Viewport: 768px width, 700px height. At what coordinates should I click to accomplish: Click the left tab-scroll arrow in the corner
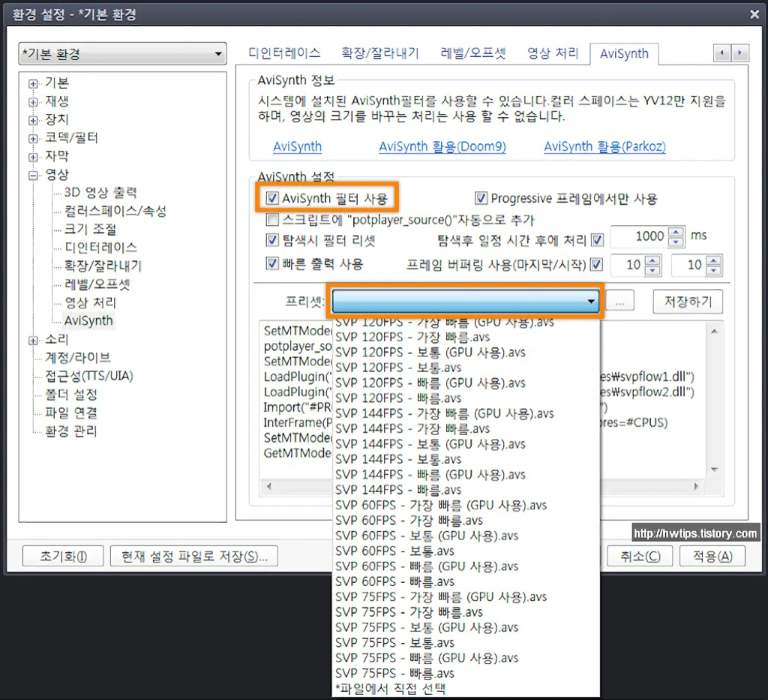click(721, 53)
